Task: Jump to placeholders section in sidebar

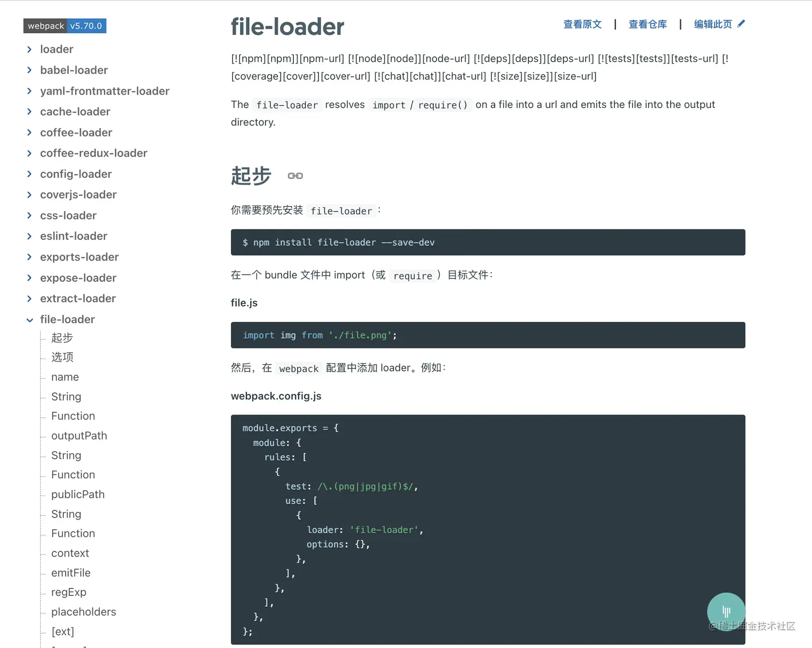Action: pos(84,612)
